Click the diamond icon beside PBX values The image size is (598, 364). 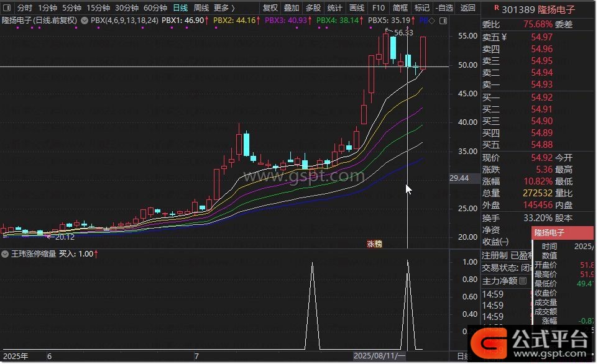click(432, 20)
